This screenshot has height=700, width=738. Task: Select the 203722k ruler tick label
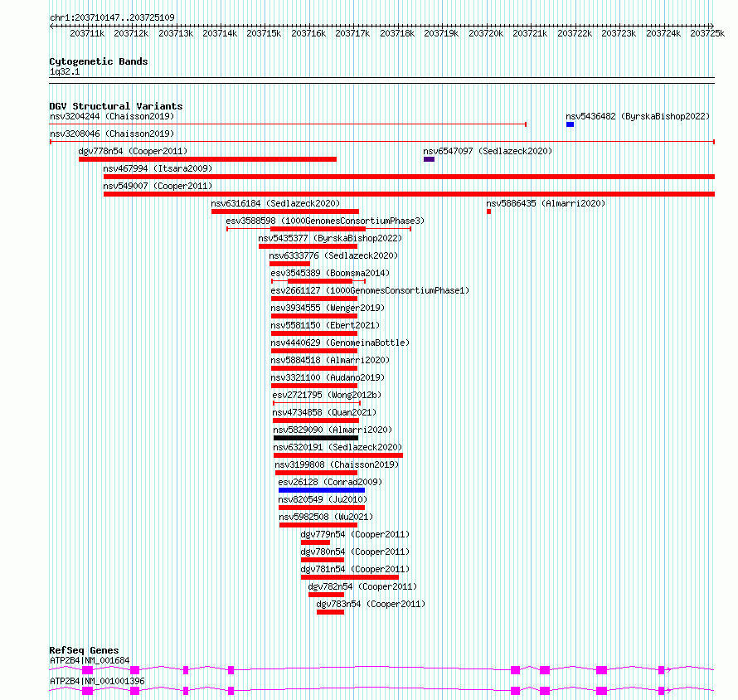pyautogui.click(x=575, y=33)
